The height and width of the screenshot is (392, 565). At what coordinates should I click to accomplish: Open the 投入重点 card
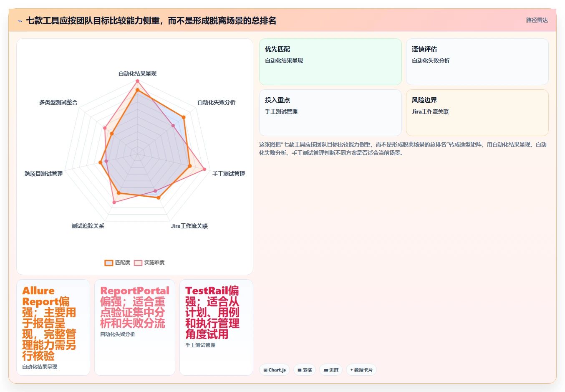click(330, 113)
